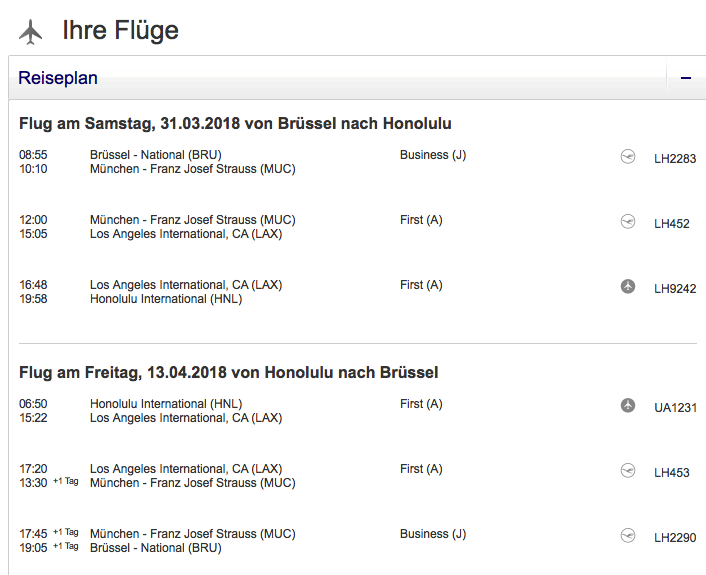Click the Lufthansa crane icon for LH2283
706x575 pixels.
pyautogui.click(x=628, y=157)
